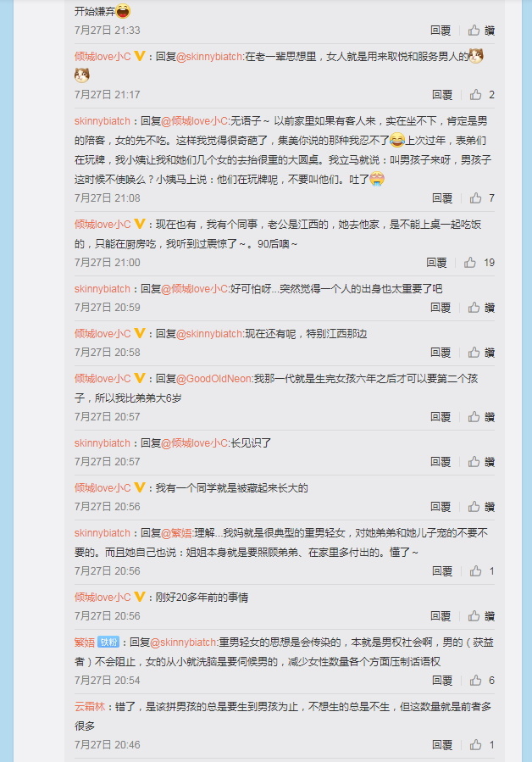
Task: Like the 20:57 comment about 弟弟大6岁
Action: 481,417
